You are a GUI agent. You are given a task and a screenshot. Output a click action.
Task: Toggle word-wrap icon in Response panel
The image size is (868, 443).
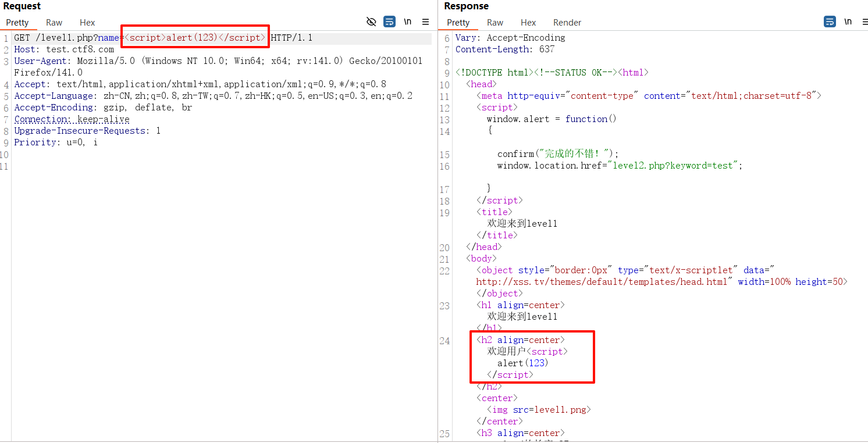830,22
